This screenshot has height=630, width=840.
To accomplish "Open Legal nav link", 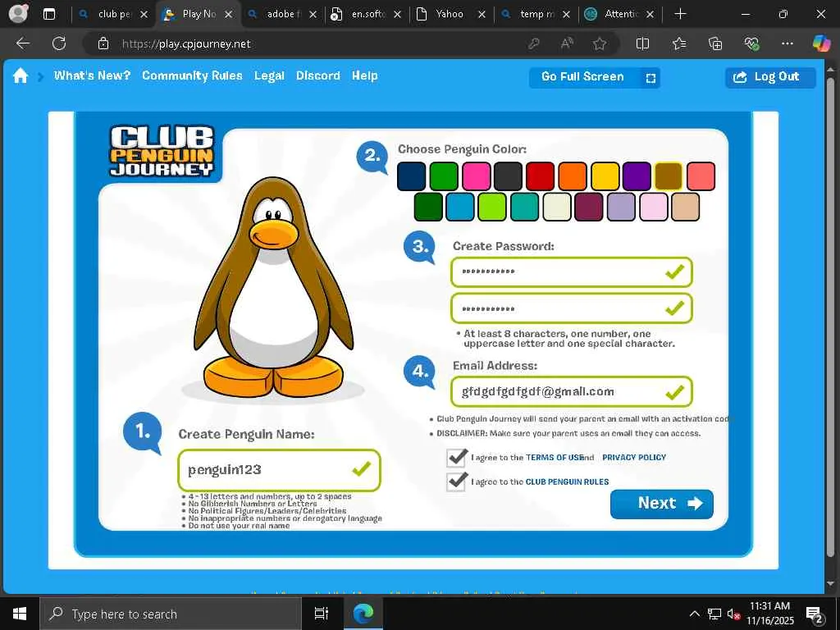I will (x=269, y=76).
